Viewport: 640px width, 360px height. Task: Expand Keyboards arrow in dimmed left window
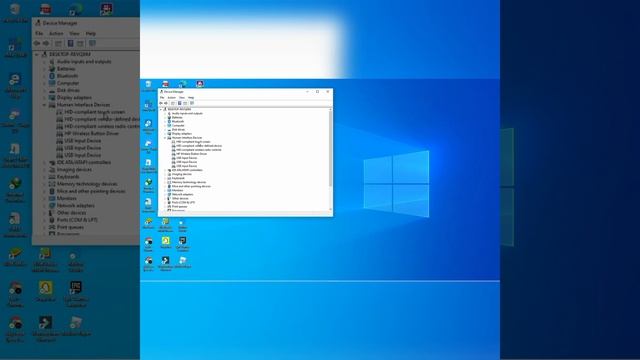pos(44,177)
